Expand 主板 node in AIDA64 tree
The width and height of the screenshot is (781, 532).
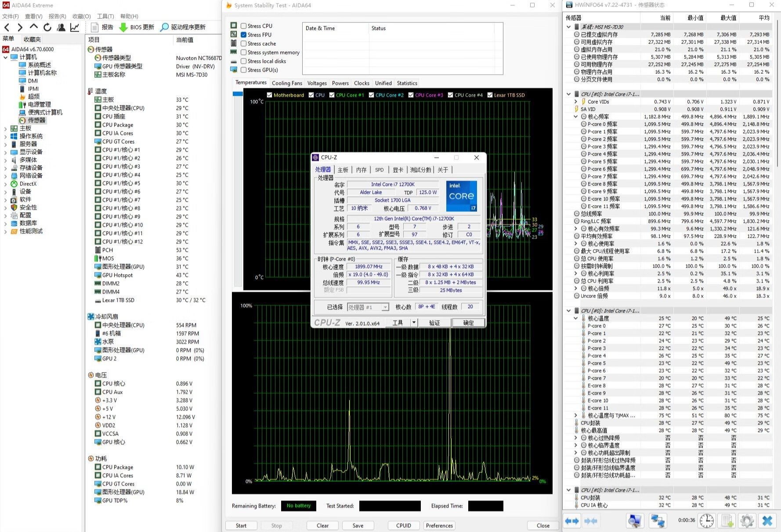(5, 128)
